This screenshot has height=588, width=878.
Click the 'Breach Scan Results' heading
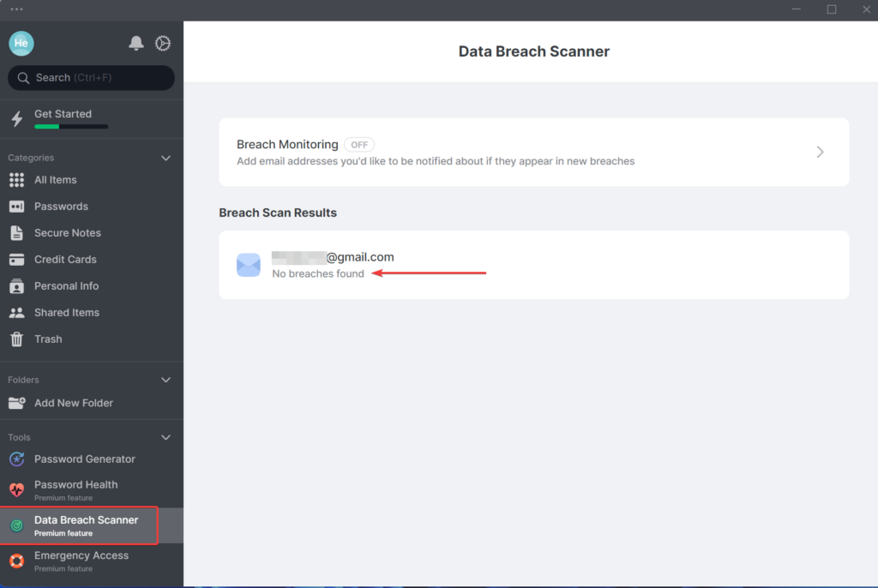[x=278, y=213]
